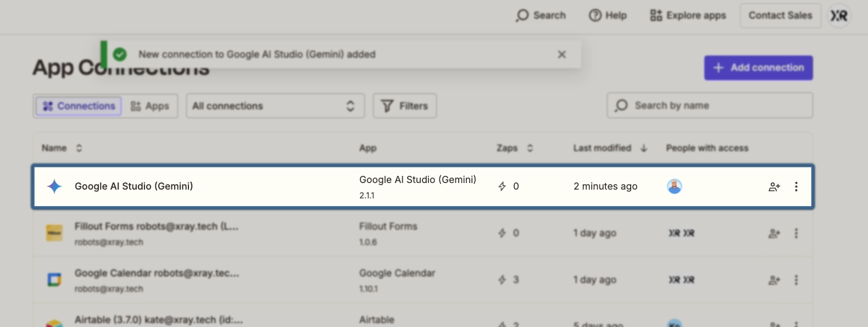
Task: Switch to the Apps tab
Action: (x=150, y=106)
